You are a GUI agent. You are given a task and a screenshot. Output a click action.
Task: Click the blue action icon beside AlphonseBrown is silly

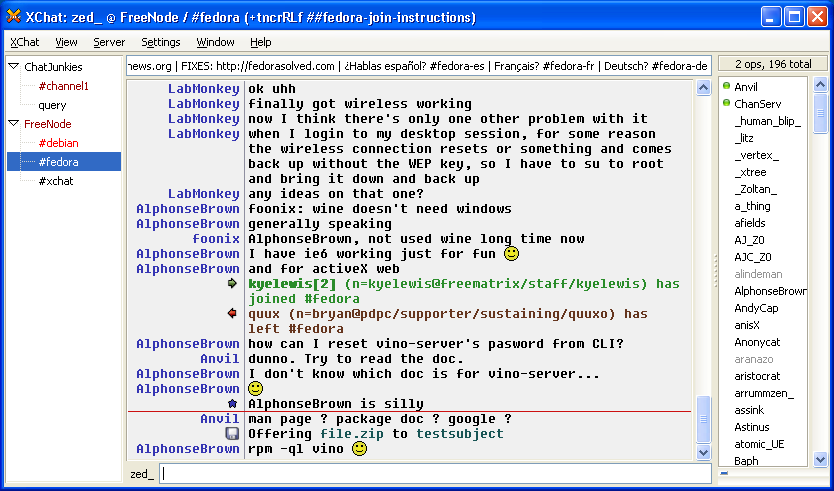232,403
